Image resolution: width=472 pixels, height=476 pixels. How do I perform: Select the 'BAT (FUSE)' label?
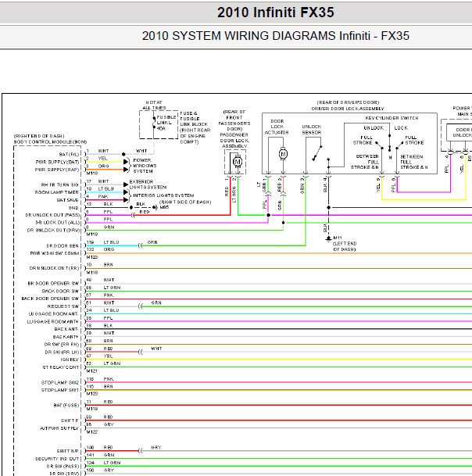point(66,406)
